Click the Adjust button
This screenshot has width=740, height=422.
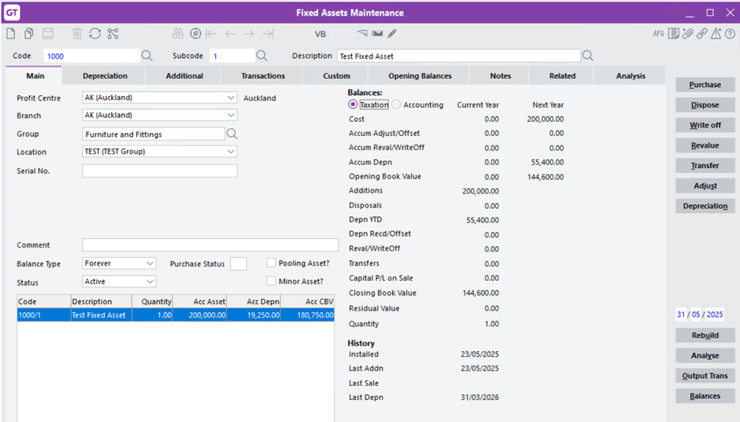pos(705,186)
